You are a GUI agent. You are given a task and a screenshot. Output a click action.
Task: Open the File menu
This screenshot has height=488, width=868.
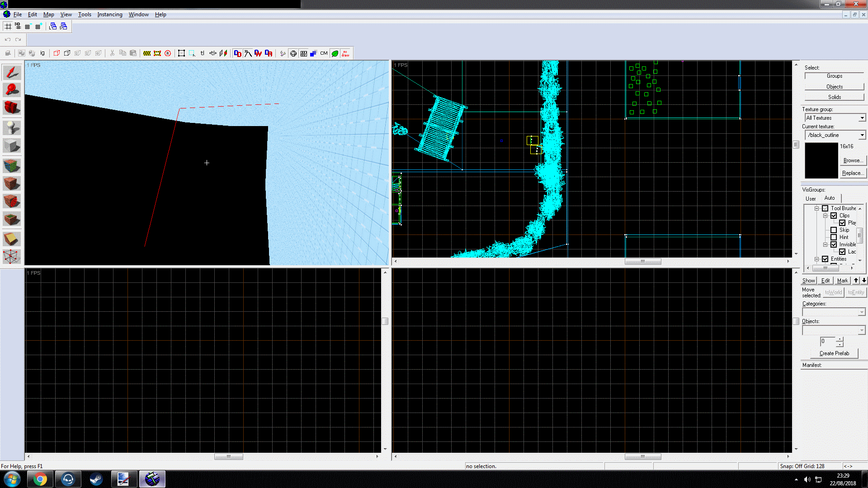pos(18,14)
